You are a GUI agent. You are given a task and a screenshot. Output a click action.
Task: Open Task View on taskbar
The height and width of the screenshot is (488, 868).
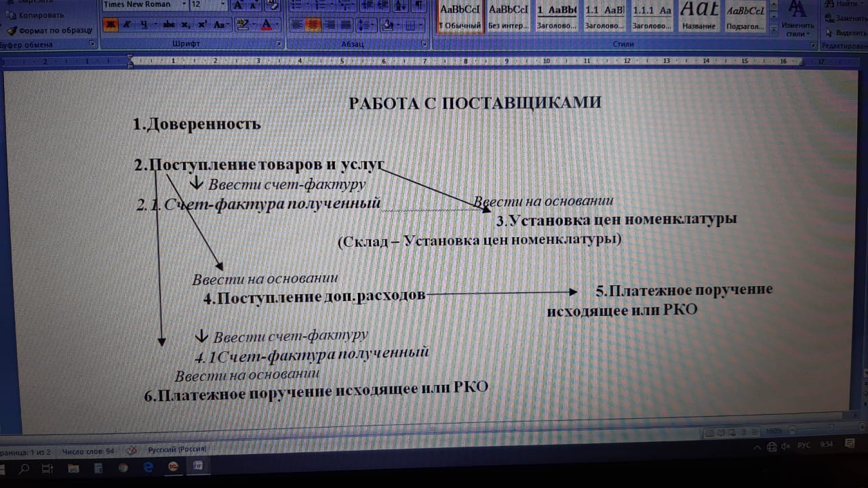point(47,468)
